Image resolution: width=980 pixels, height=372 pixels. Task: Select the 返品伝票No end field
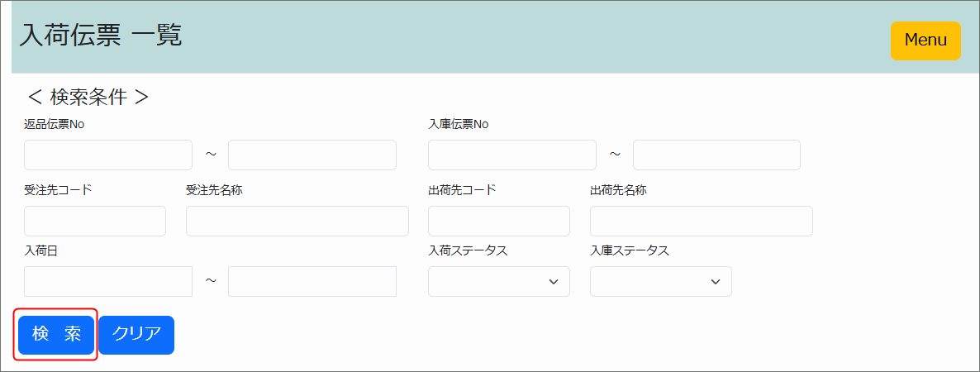pyautogui.click(x=312, y=155)
